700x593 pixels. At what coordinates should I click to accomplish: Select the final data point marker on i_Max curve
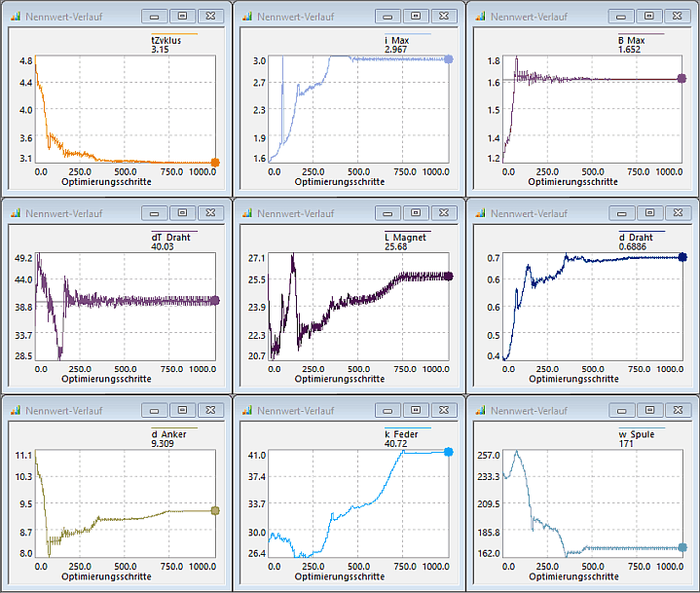click(449, 59)
